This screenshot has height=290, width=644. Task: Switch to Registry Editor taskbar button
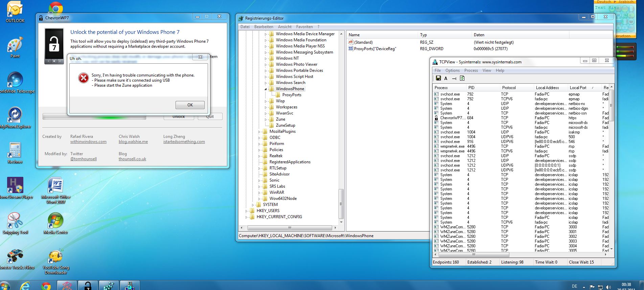pyautogui.click(x=109, y=285)
